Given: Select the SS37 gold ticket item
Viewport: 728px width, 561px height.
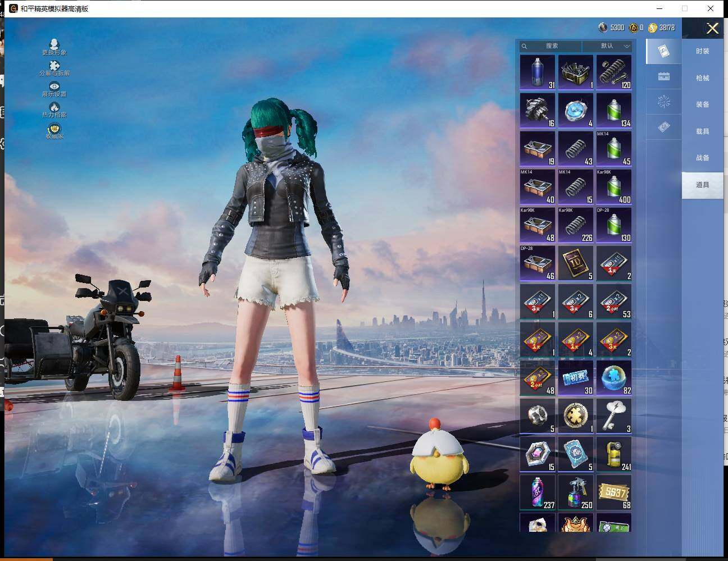Looking at the screenshot, I should [x=614, y=492].
